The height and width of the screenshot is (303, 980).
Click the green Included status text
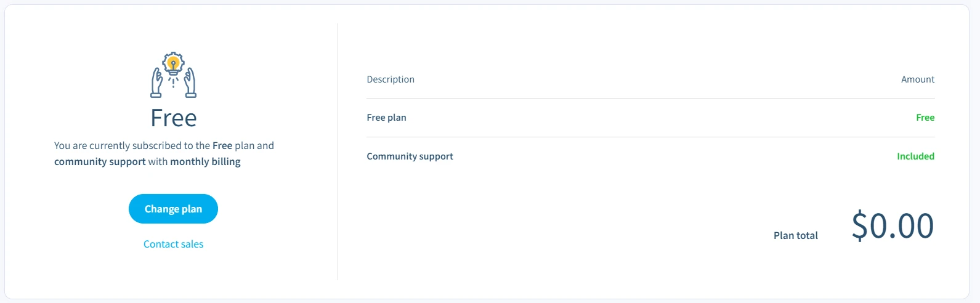(x=915, y=156)
